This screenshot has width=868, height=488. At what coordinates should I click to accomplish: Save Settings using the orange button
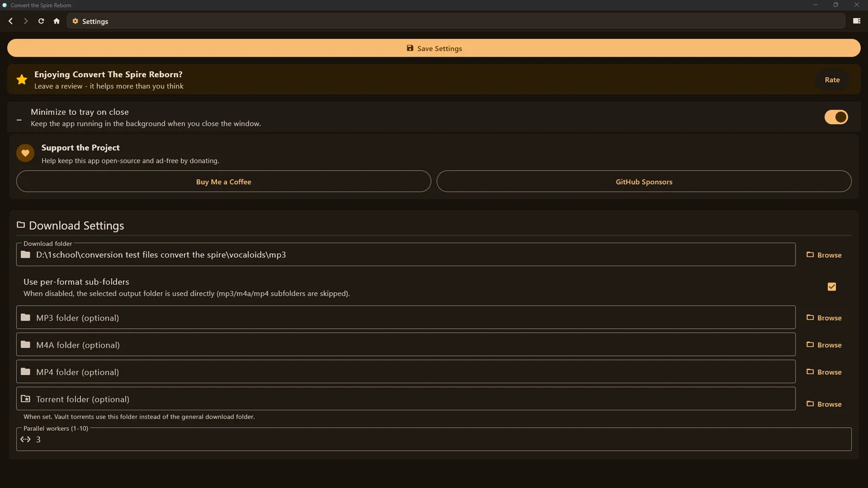(x=434, y=48)
